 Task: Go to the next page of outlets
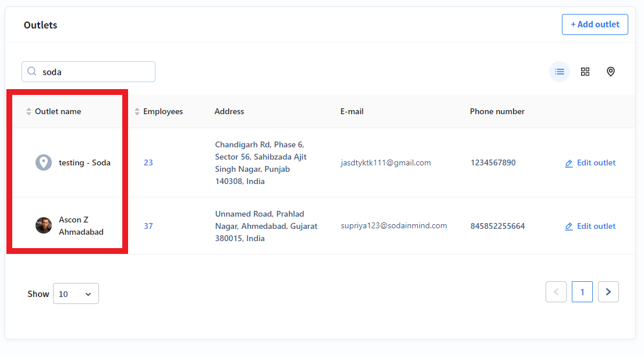608,291
